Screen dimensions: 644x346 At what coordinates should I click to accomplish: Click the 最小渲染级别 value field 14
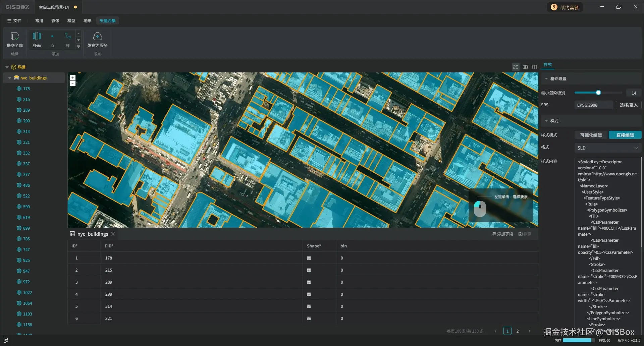tap(634, 93)
